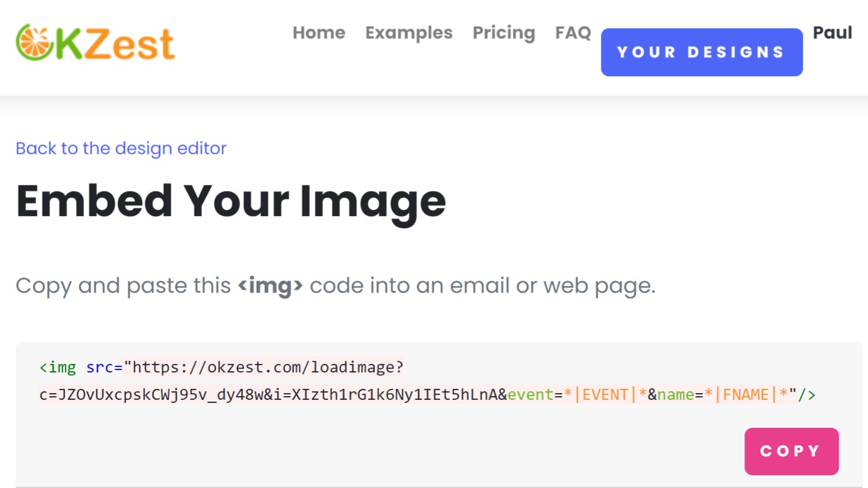
Task: Click the Copy and paste instruction sentence
Action: pos(335,285)
